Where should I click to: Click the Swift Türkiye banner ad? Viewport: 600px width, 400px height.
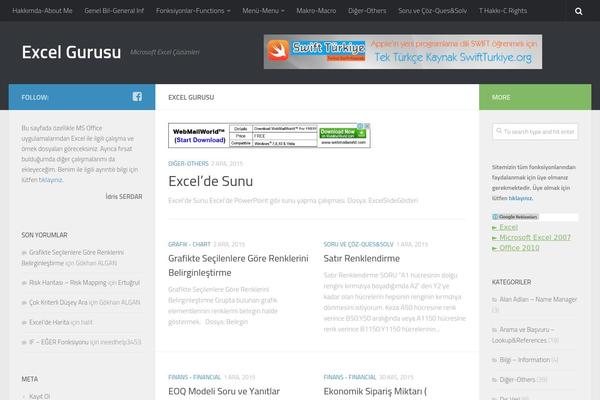(403, 52)
